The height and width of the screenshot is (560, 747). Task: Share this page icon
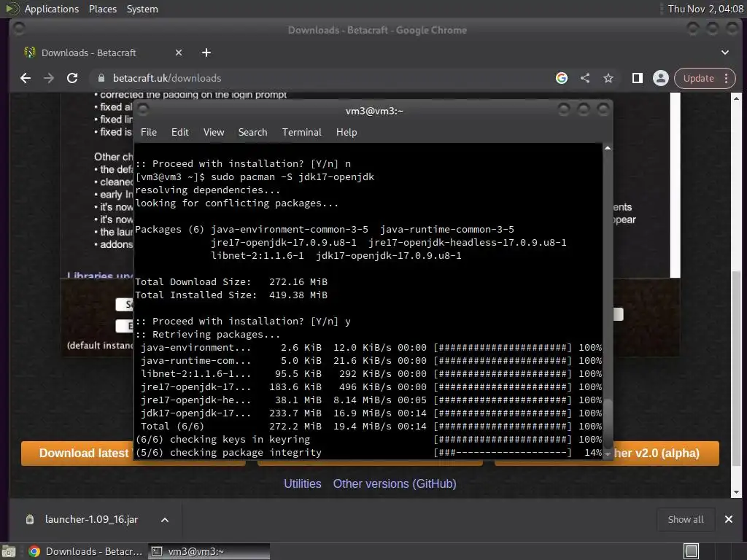(x=585, y=78)
